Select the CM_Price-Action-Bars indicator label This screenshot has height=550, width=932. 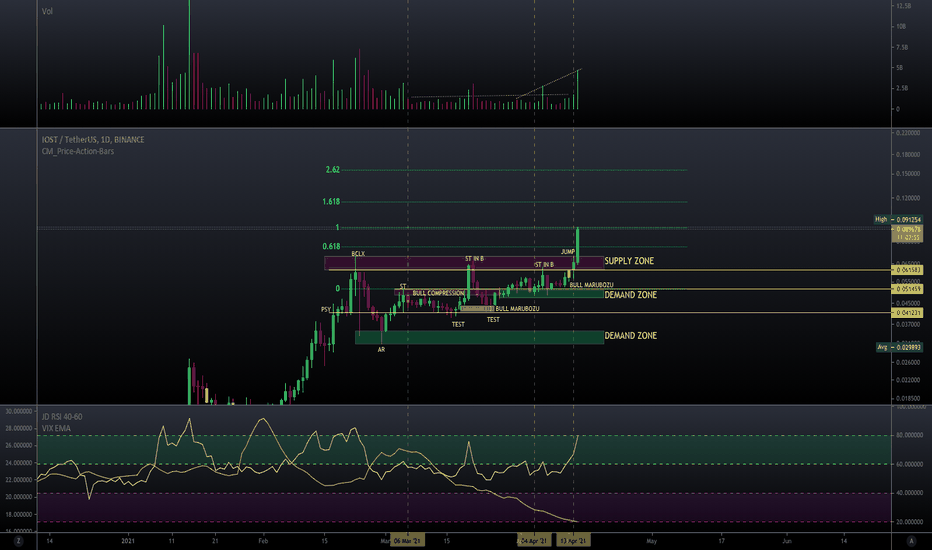tap(78, 151)
